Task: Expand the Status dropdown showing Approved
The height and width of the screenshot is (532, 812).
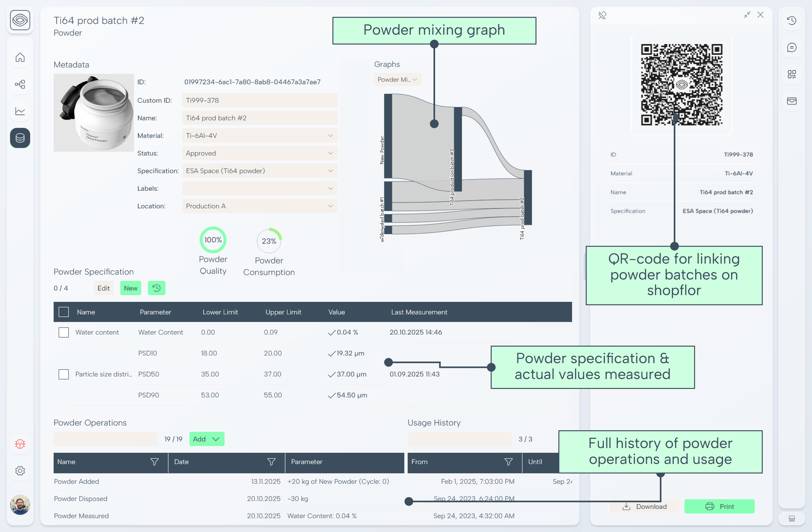Action: click(260, 153)
